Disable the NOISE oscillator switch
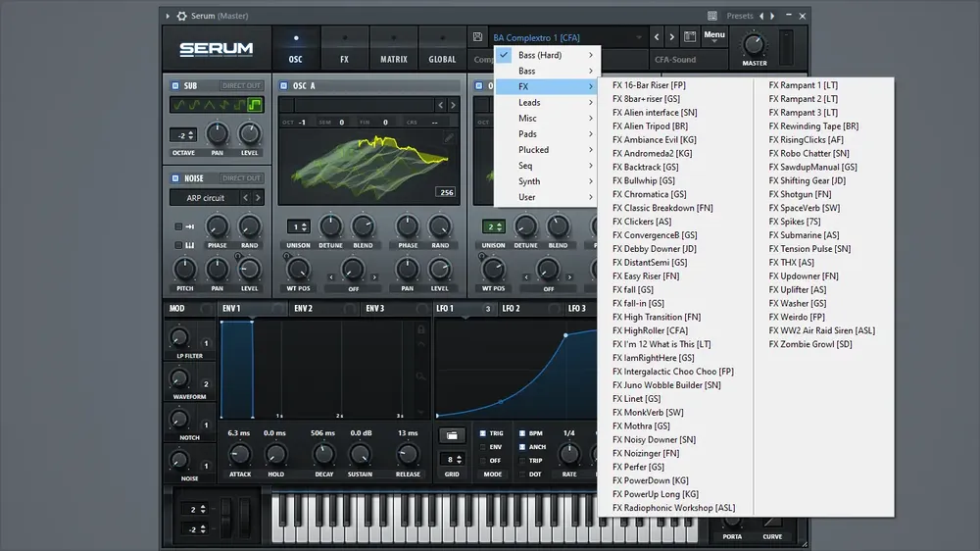The height and width of the screenshot is (551, 980). point(175,178)
